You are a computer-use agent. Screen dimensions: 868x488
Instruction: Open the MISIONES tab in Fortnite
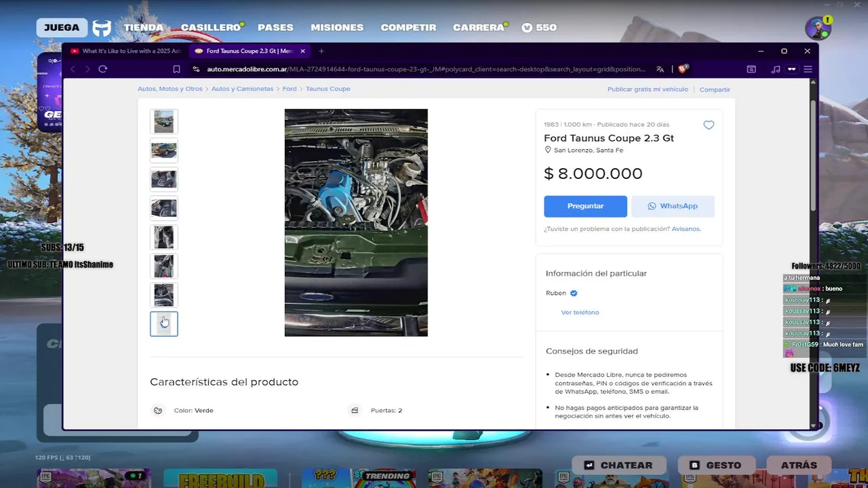point(337,28)
